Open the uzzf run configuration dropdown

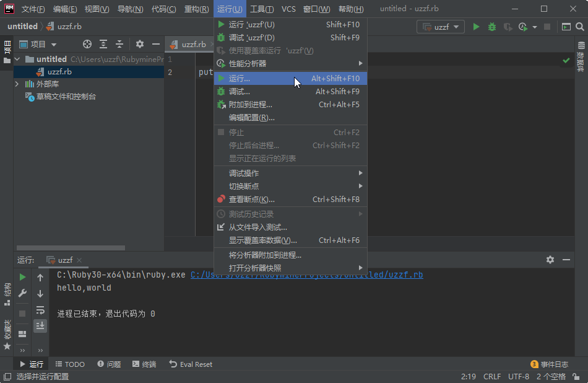coord(441,27)
